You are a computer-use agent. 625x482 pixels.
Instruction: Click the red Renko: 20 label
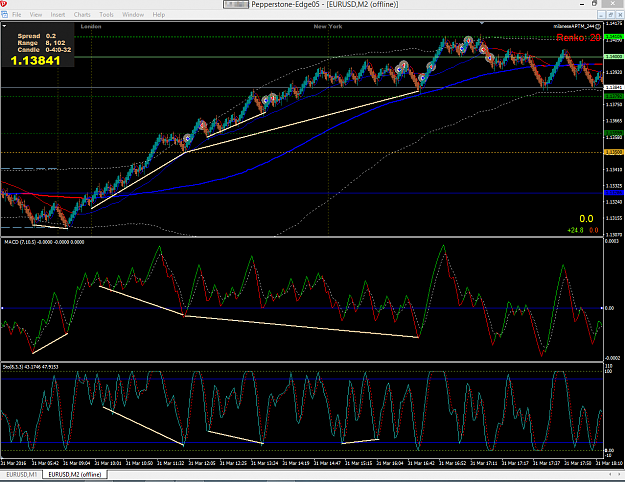point(578,38)
